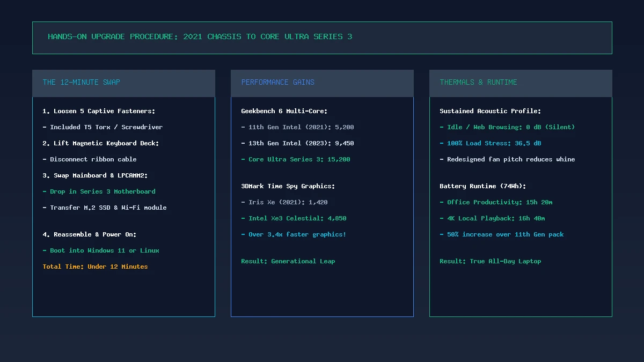Click "1. Loosen 5 Captive Fasteners:" step
This screenshot has height=362, width=644.
(99, 111)
